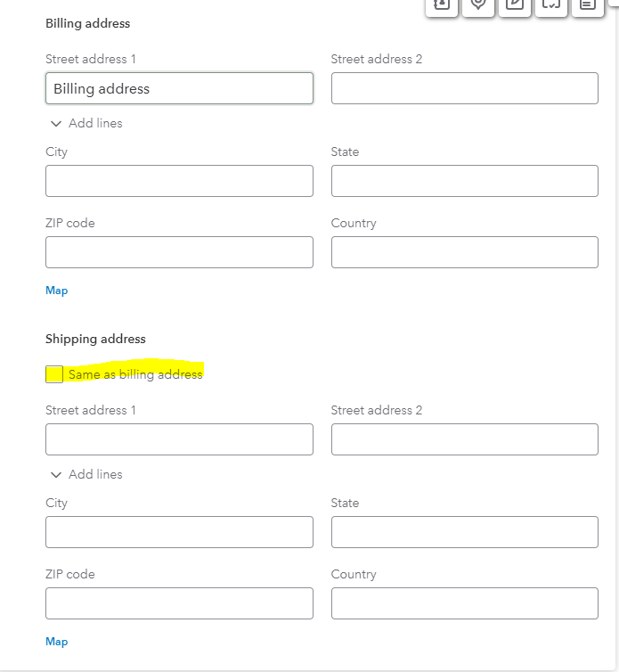The width and height of the screenshot is (619, 672).
Task: Open the Map link for shipping address
Action: point(56,642)
